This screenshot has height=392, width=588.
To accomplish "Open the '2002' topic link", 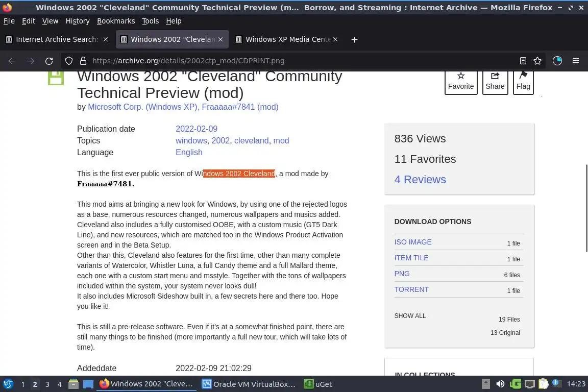I will tap(220, 141).
